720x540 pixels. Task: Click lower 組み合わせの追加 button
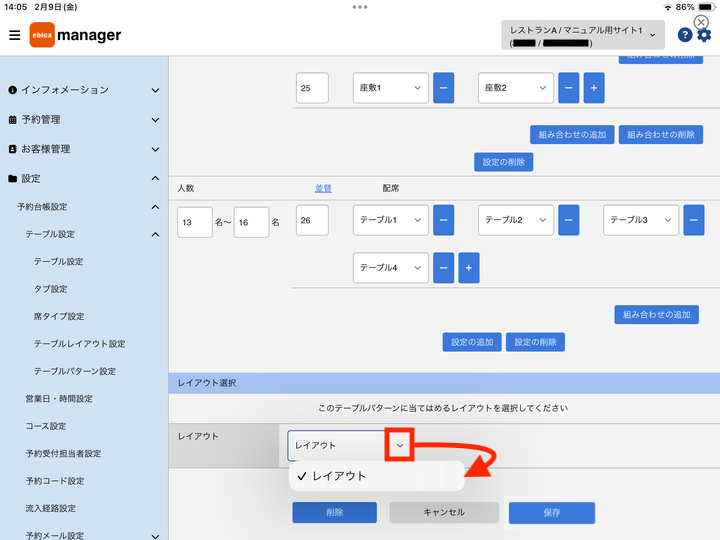point(657,315)
